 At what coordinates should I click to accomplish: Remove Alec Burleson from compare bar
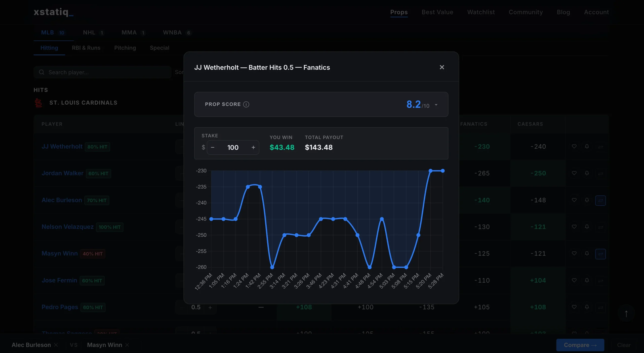pos(56,345)
